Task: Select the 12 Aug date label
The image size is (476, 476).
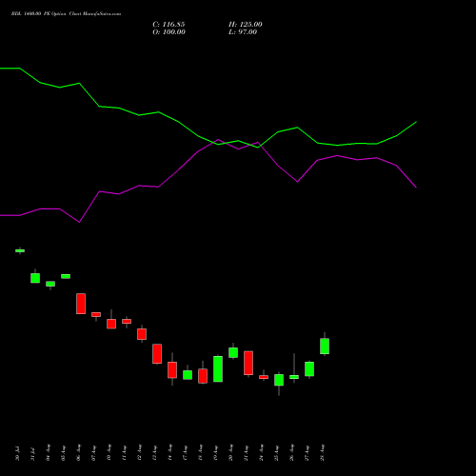Action: [139, 452]
